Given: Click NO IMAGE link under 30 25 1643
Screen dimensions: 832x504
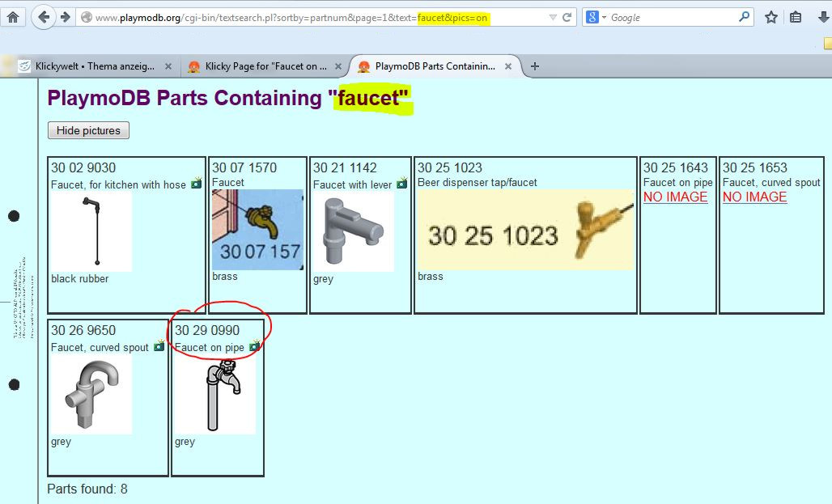Looking at the screenshot, I should coord(675,197).
